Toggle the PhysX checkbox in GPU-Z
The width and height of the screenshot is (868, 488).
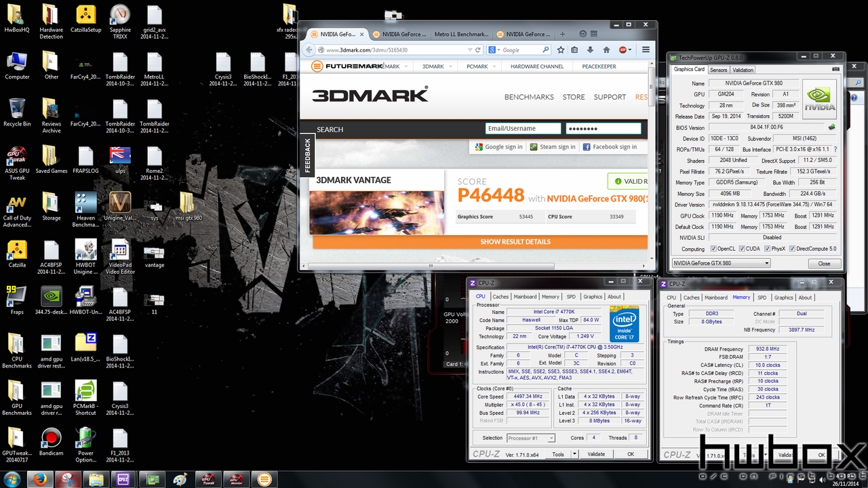pos(766,249)
